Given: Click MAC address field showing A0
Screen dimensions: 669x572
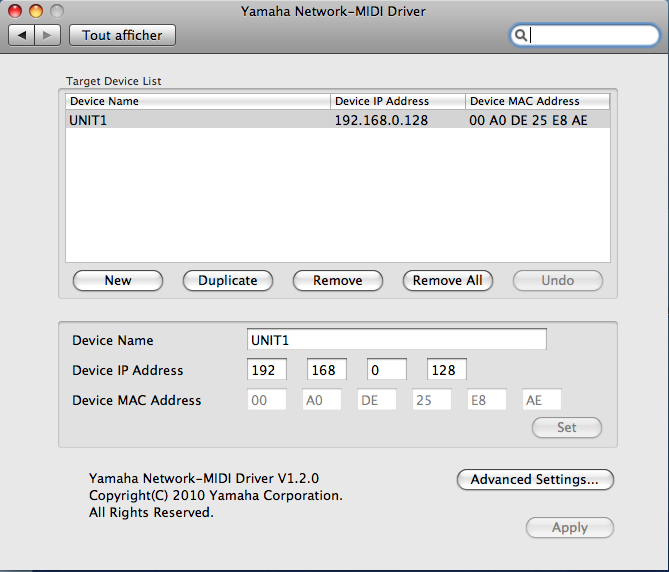Looking at the screenshot, I should [322, 400].
